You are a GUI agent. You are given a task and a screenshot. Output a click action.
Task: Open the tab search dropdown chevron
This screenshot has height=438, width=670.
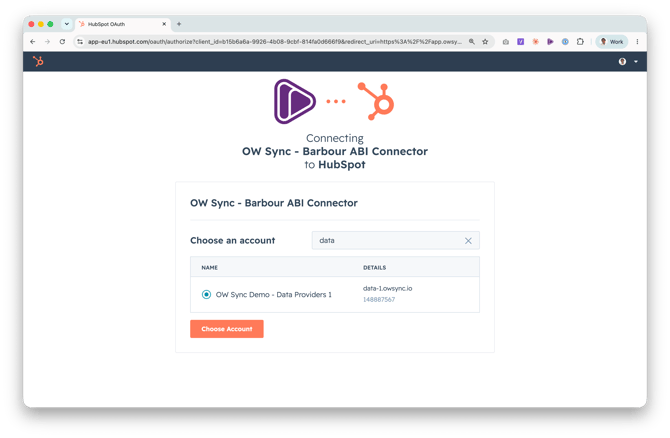coord(67,24)
